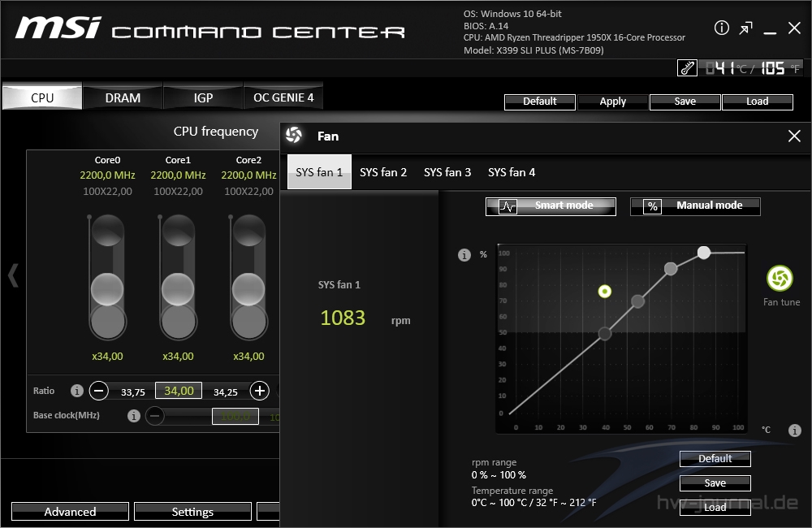The width and height of the screenshot is (812, 528).
Task: Select SYS fan 3 tab
Action: [x=447, y=172]
